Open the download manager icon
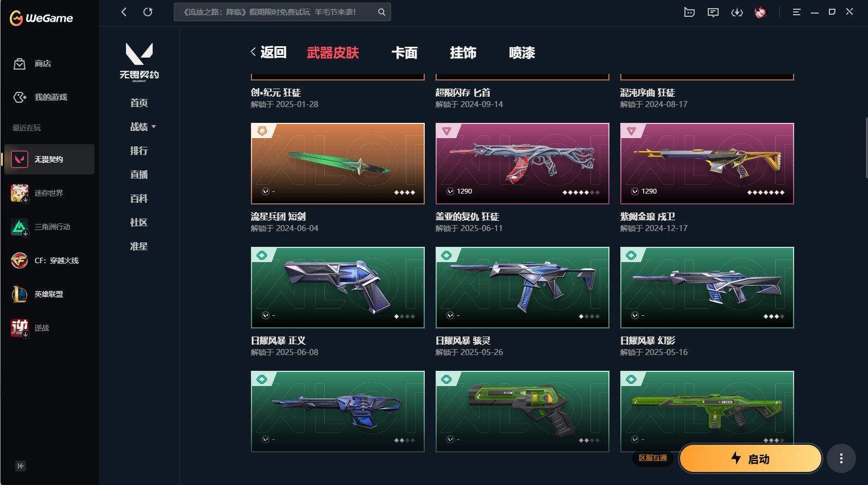 [x=737, y=12]
